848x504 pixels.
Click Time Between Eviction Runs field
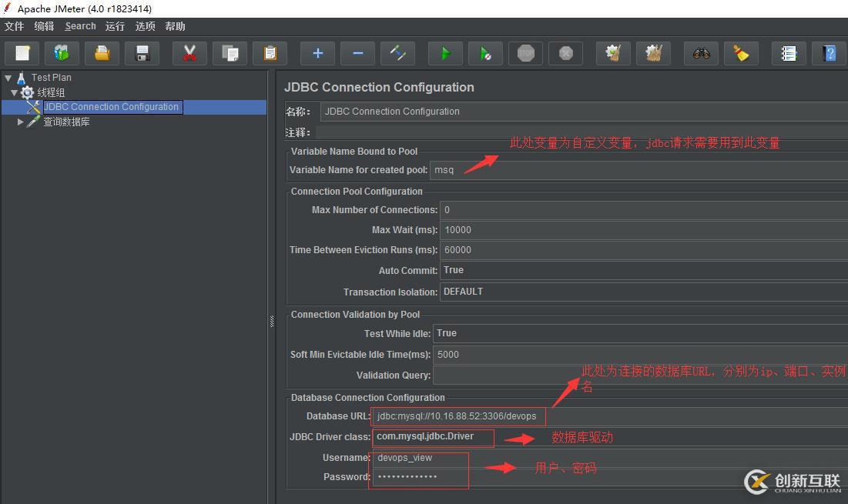pos(644,250)
